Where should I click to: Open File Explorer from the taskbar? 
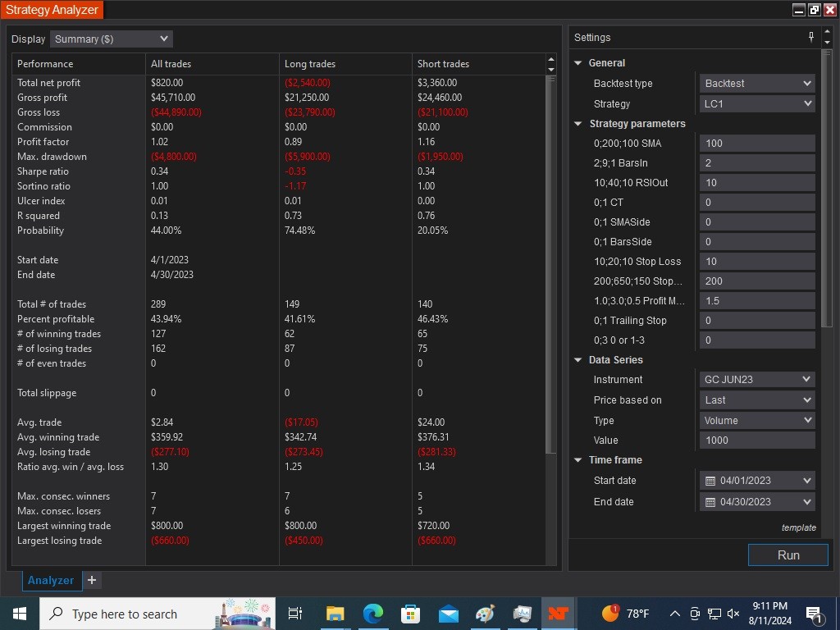click(x=336, y=614)
